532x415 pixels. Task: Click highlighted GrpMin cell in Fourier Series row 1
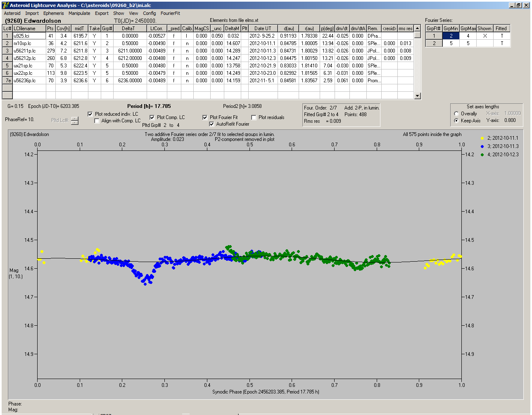[x=451, y=36]
